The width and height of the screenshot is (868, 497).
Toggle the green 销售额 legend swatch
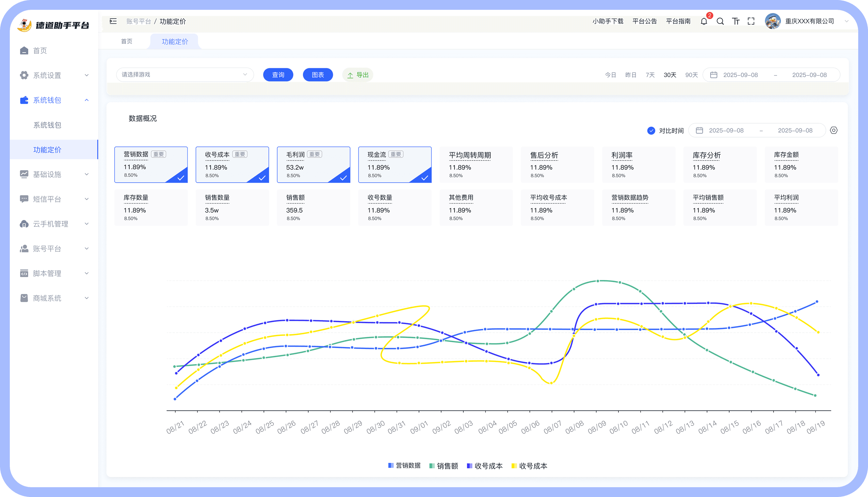tap(432, 466)
